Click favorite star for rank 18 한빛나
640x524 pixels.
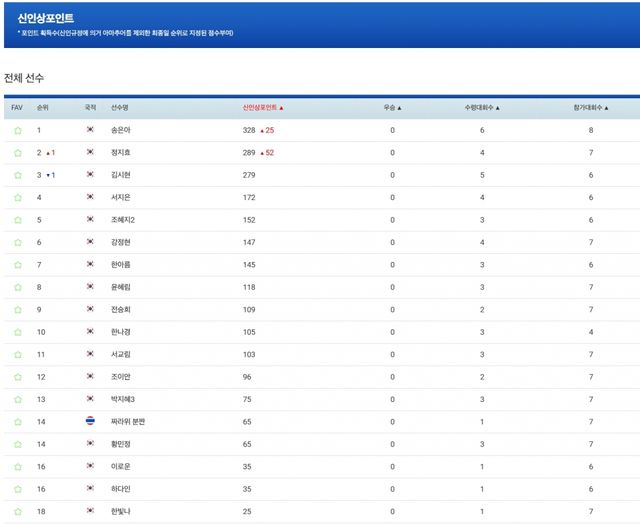point(17,511)
